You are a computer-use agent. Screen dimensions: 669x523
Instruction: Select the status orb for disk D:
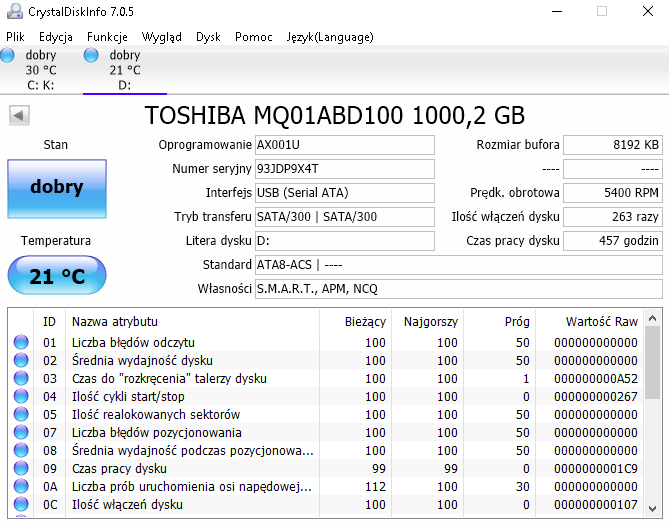pyautogui.click(x=91, y=55)
